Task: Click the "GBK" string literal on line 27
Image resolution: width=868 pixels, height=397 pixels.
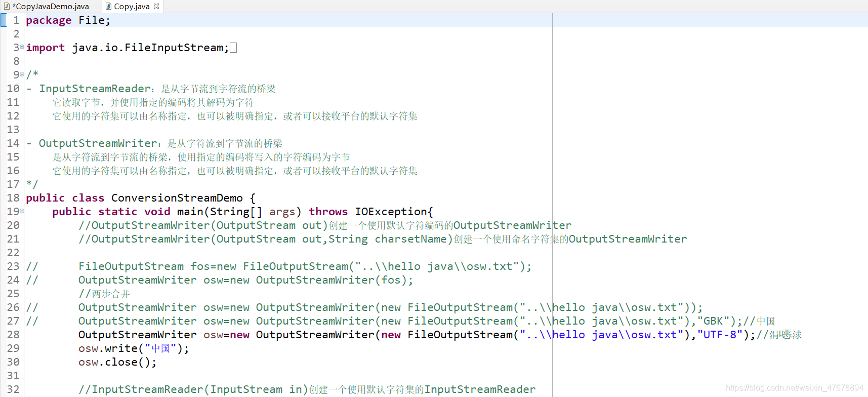Action: click(713, 321)
